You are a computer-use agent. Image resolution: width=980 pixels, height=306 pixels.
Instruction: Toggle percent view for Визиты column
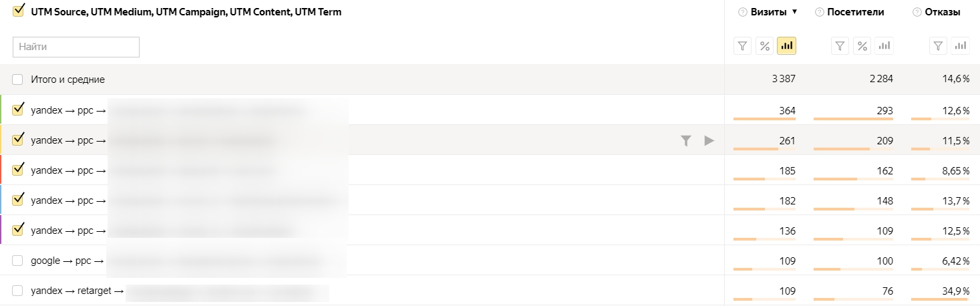[765, 46]
